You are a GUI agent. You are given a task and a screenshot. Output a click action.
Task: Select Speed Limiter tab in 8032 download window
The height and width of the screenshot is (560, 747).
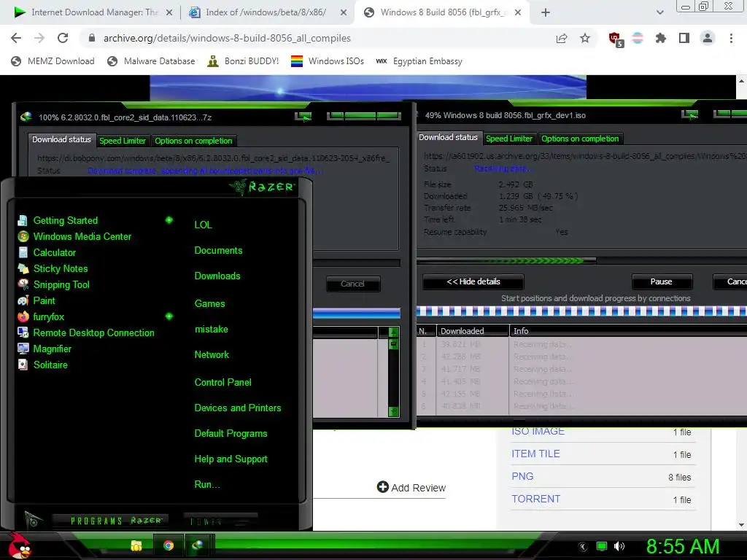coord(123,141)
